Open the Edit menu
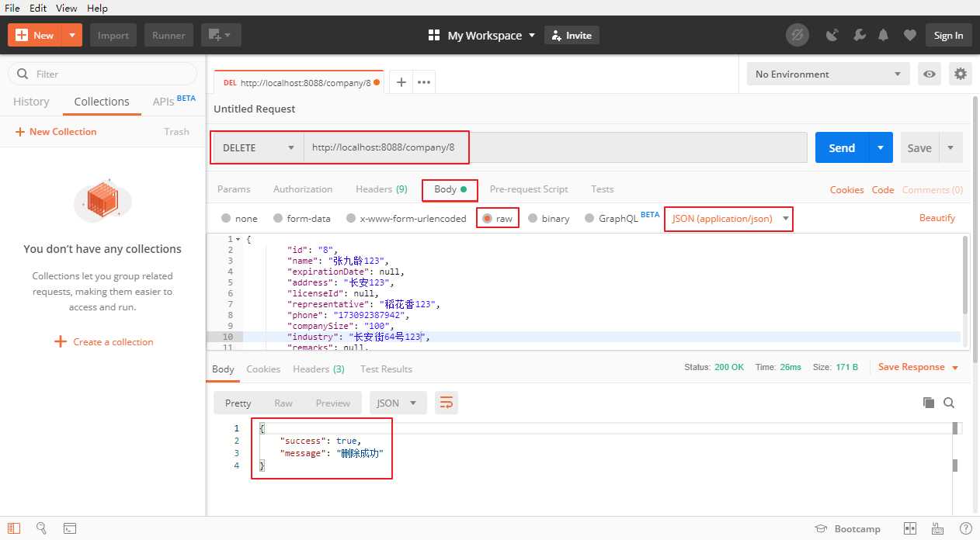 38,8
